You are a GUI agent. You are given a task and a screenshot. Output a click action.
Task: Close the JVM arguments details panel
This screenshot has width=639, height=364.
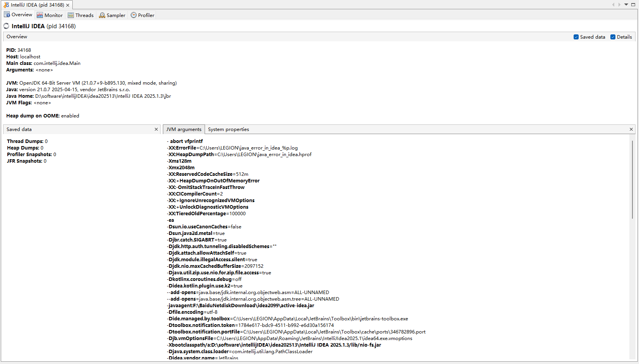[631, 129]
